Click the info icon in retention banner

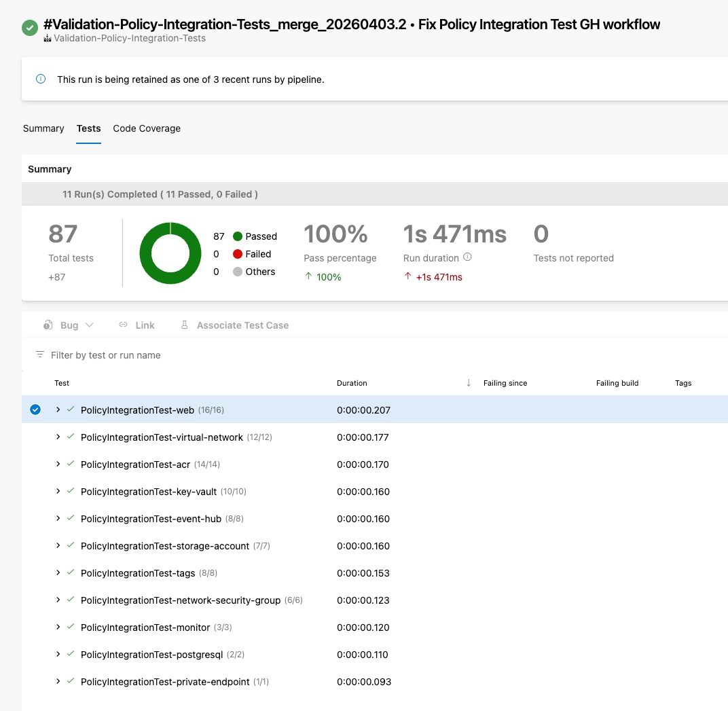click(x=41, y=79)
